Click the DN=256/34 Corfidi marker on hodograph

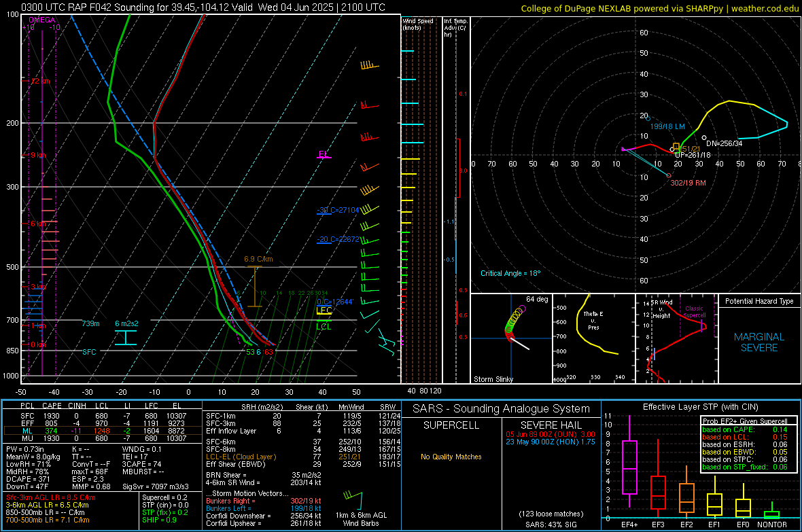click(x=704, y=138)
